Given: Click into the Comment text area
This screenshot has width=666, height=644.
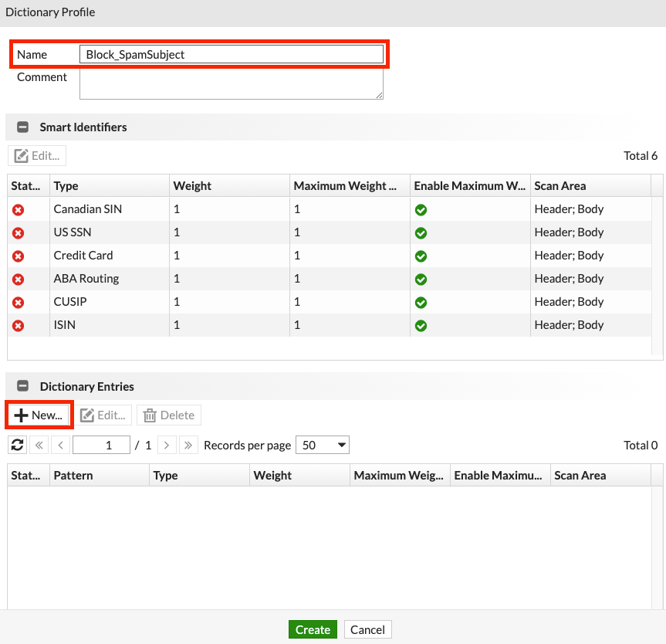Looking at the screenshot, I should (x=231, y=83).
